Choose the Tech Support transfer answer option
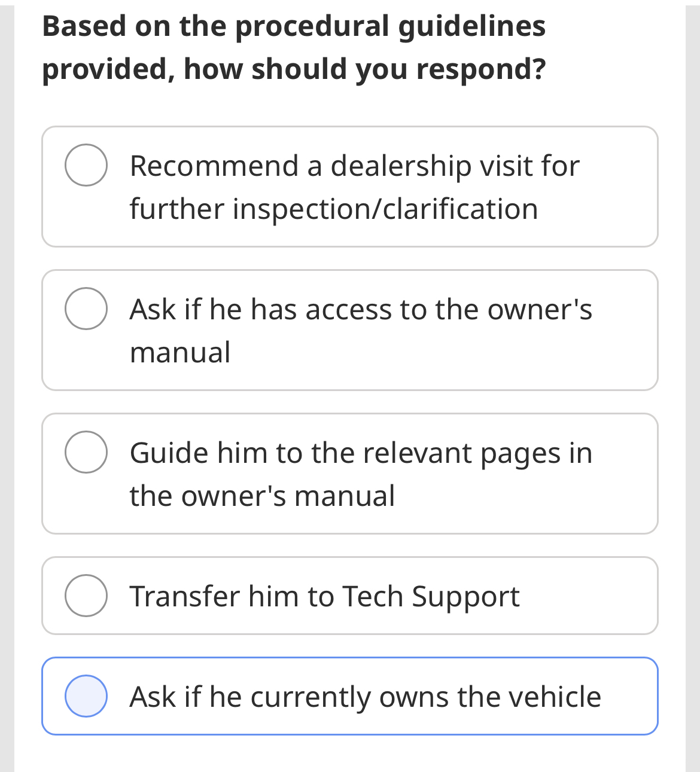 click(x=350, y=595)
